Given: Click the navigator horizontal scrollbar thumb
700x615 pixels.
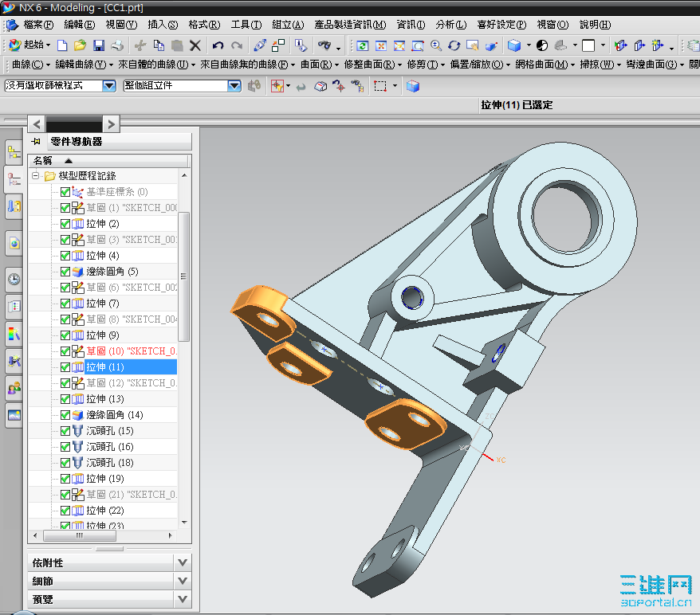Looking at the screenshot, I should coord(80,535).
